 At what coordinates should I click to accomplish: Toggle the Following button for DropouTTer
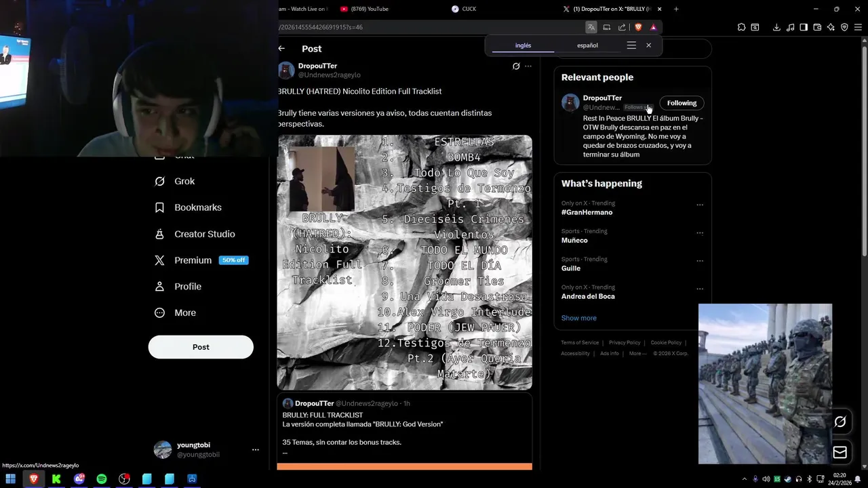[682, 103]
